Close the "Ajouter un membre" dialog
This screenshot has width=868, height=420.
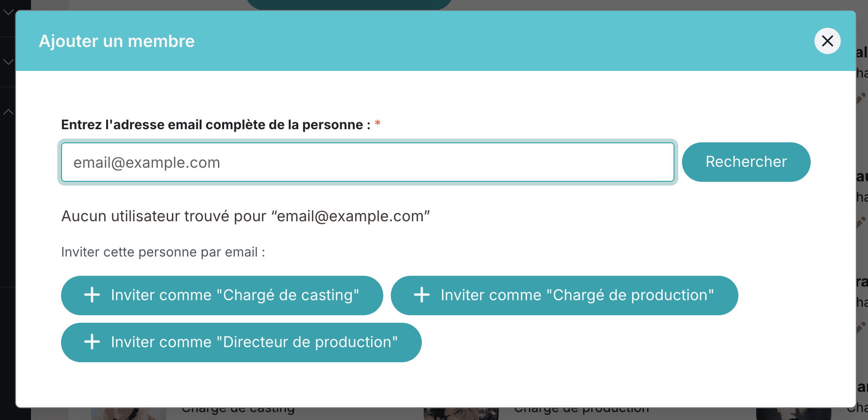(x=827, y=41)
